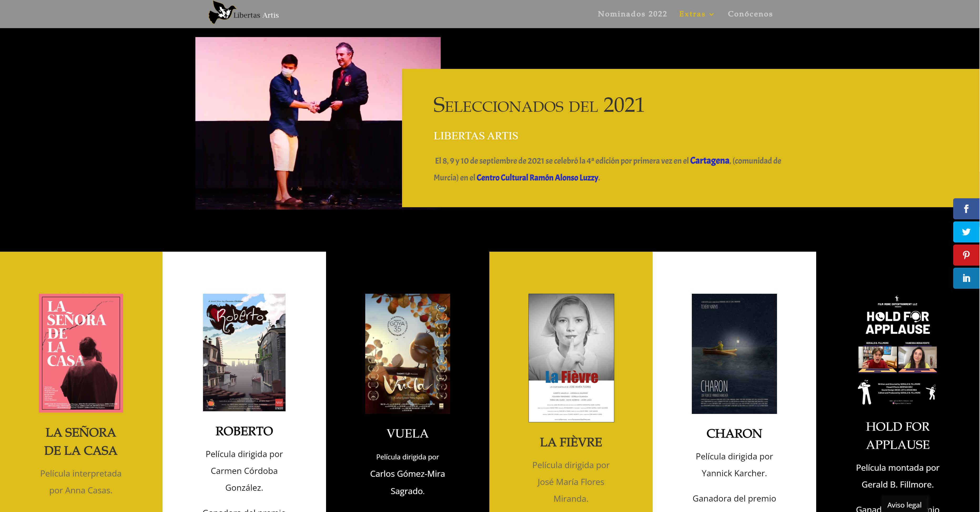Image resolution: width=980 pixels, height=512 pixels.
Task: Open the Nominados 2022 menu item
Action: point(632,14)
